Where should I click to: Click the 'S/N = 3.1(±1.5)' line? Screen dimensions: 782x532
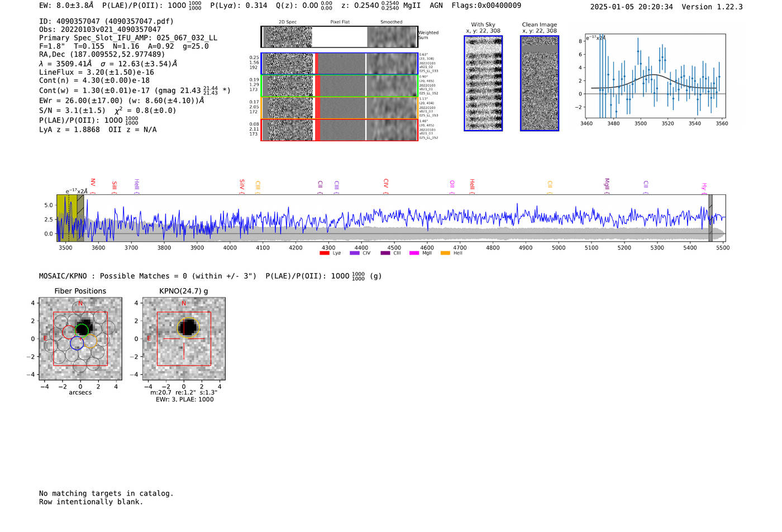pos(107,110)
